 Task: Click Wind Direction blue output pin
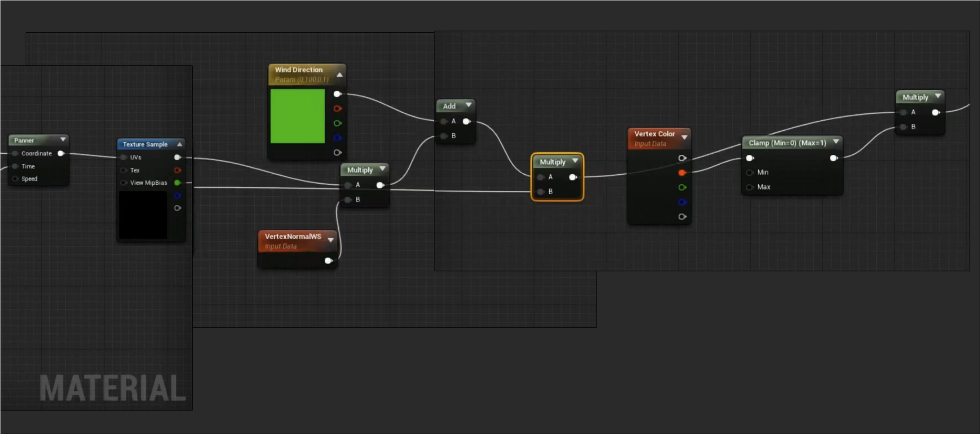337,138
